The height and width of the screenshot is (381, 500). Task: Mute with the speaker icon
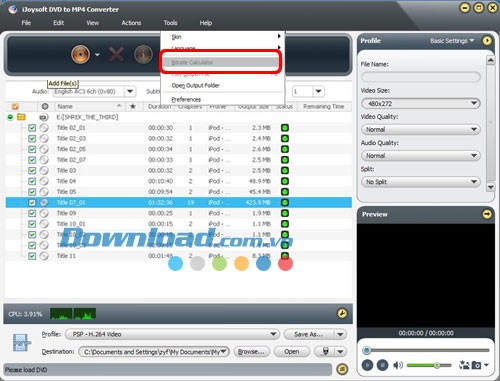pos(398,365)
